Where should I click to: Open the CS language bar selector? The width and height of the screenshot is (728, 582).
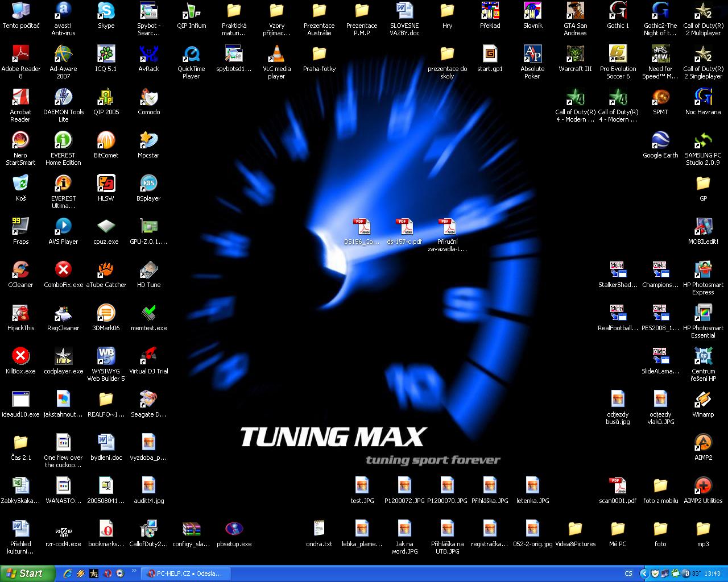628,573
